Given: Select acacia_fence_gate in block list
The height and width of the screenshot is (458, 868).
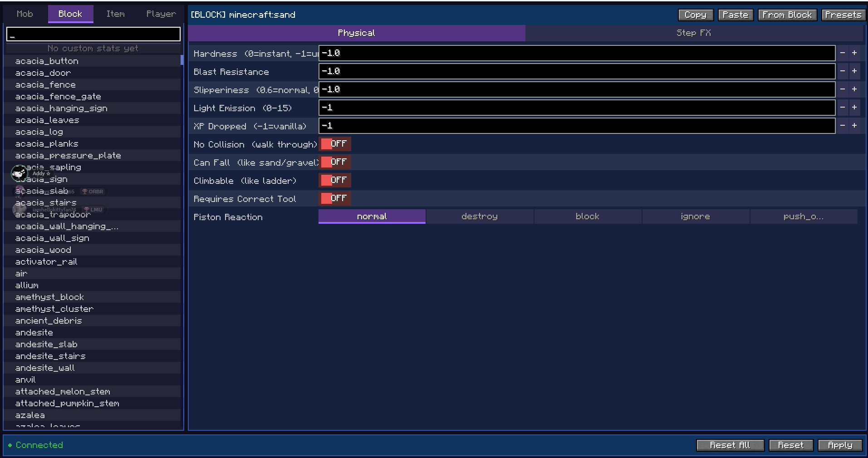Looking at the screenshot, I should (92, 96).
